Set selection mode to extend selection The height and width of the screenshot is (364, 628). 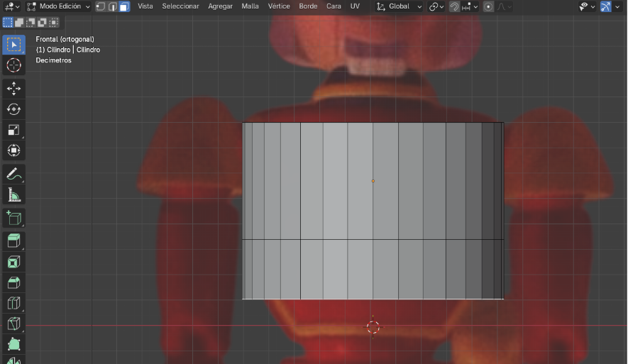pos(19,23)
